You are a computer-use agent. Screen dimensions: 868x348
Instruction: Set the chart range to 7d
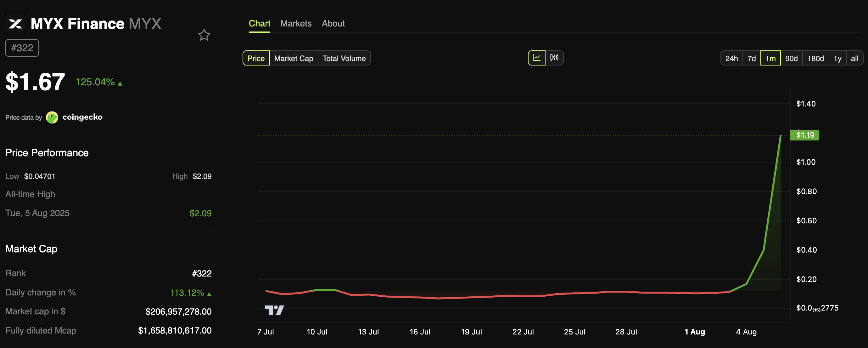751,58
